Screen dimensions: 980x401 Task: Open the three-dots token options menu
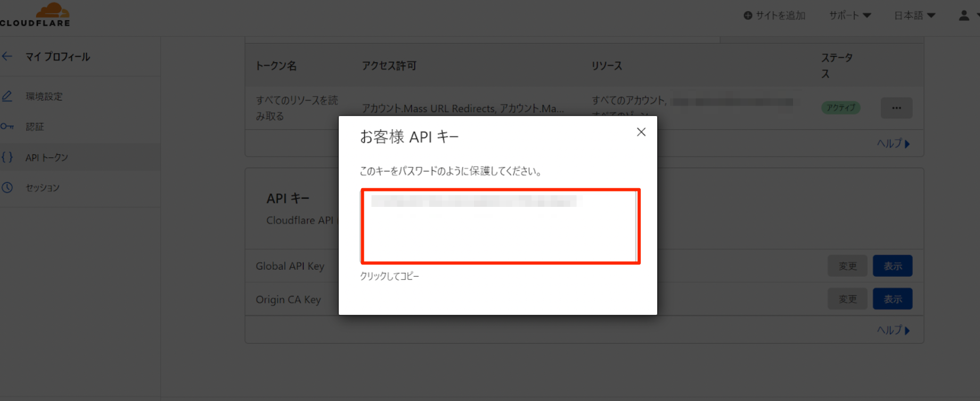896,108
